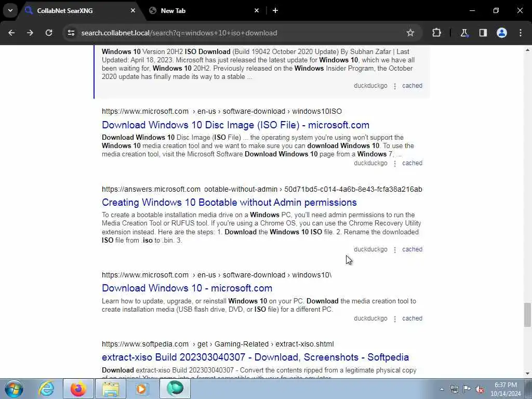Open cached link for Disc Image ISO result

pyautogui.click(x=412, y=163)
